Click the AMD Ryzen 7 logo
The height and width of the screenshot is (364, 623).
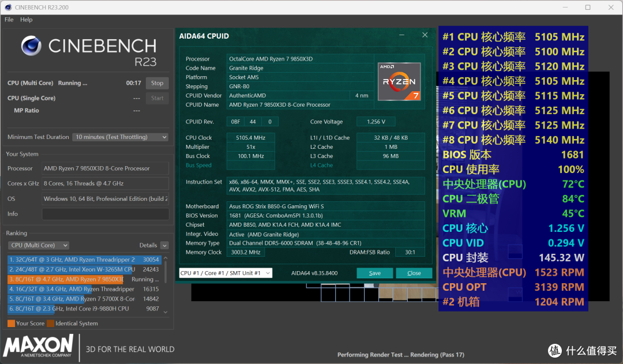399,81
